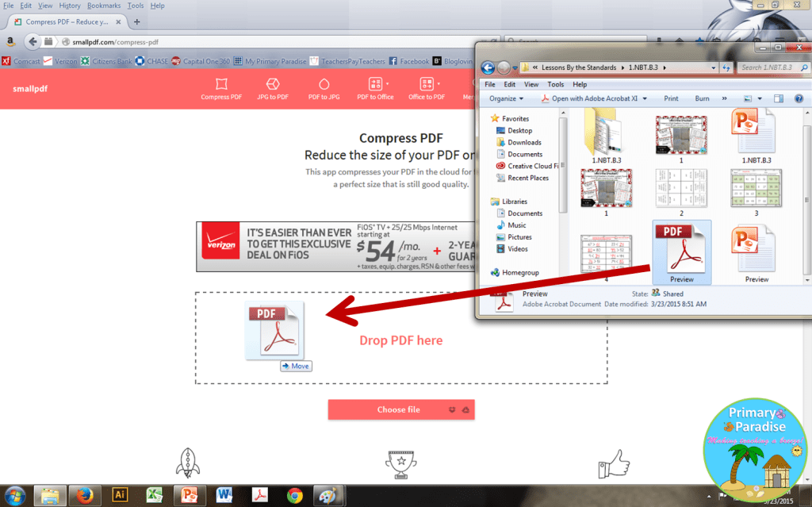Expand the Organize dropdown in Explorer
Viewport: 812px width, 507px height.
(x=507, y=98)
